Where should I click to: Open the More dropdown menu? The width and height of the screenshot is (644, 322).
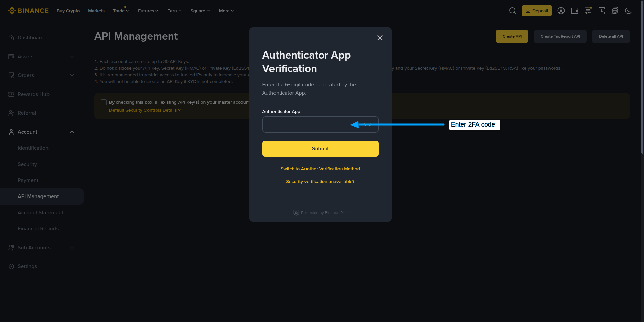click(226, 11)
